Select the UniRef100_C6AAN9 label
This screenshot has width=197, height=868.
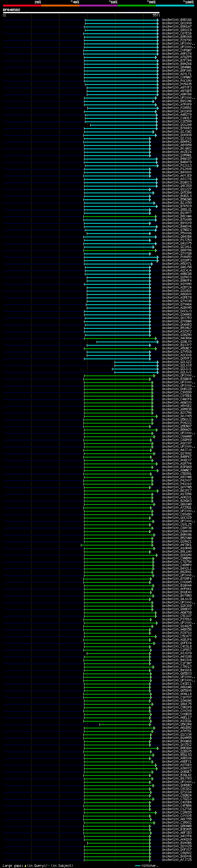coord(177,436)
